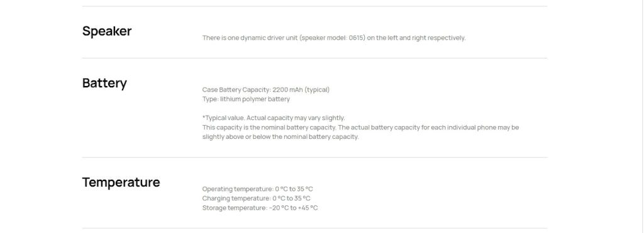Click the 'slightly above or below' text line

280,137
